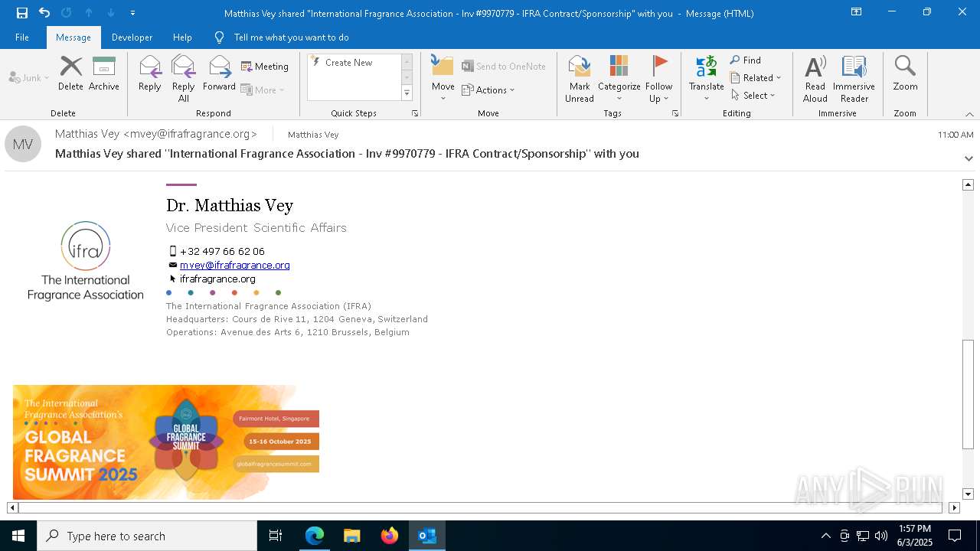Click the MV sender avatar
The height and width of the screenshot is (551, 980).
coord(23,144)
